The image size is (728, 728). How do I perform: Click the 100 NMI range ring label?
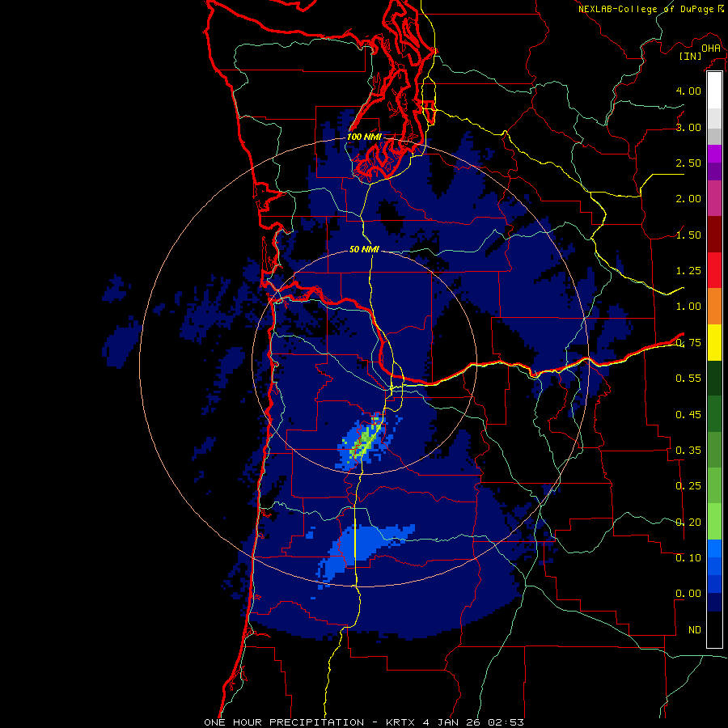point(364,137)
